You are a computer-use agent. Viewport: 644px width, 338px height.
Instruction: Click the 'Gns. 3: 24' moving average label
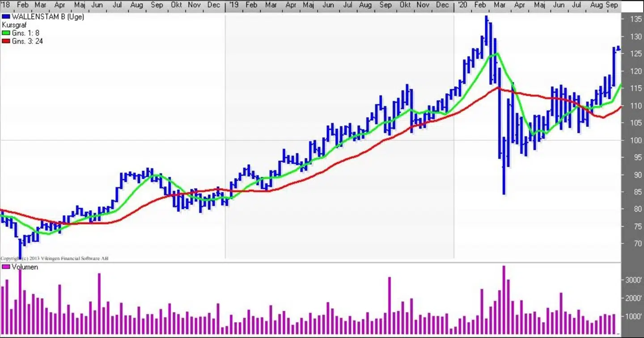click(x=27, y=41)
